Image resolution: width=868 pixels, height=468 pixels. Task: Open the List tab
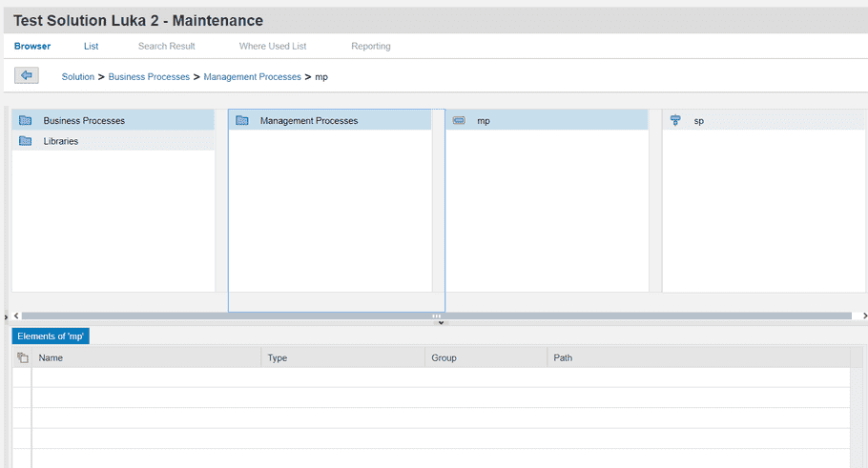coord(91,46)
